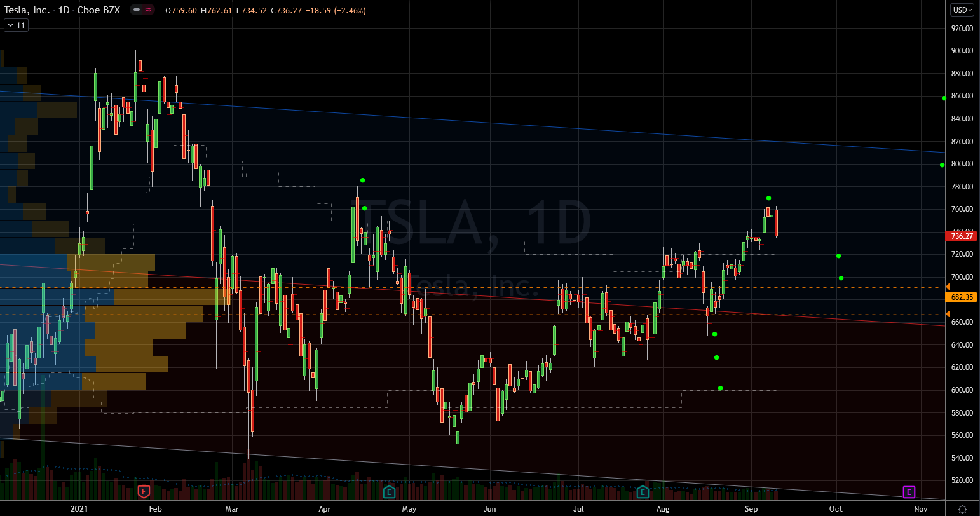Click the 860.00 price axis label
980x516 pixels.
tap(962, 96)
